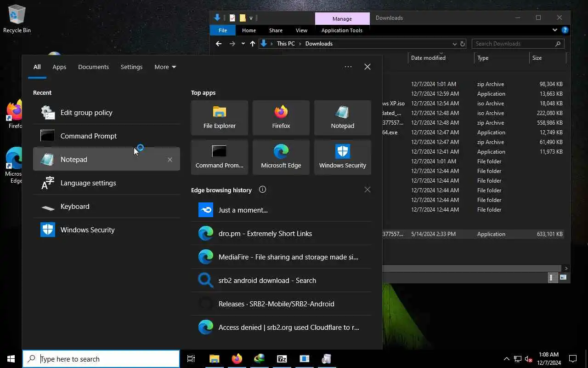Click This PC in the address breadcrumb
Viewport: 588px width, 368px height.
286,44
